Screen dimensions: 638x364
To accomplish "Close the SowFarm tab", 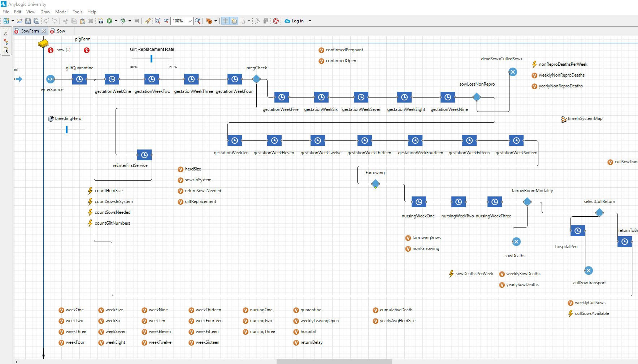I will coord(44,31).
